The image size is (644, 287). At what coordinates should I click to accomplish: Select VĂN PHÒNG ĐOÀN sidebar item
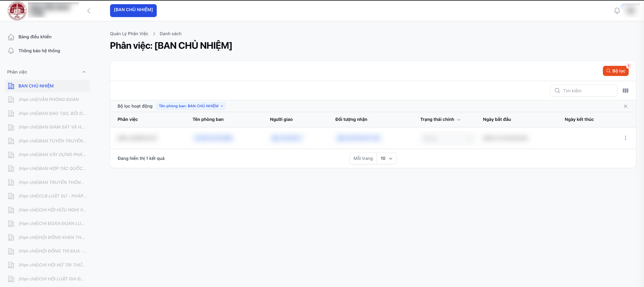[49, 100]
